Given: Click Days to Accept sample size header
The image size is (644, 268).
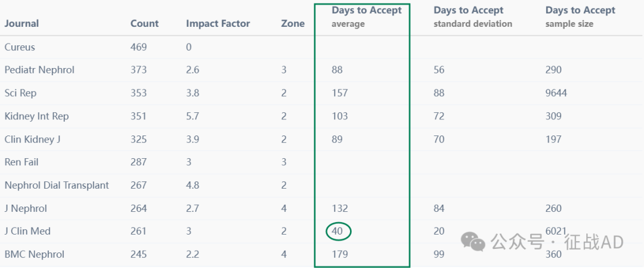Looking at the screenshot, I should 580,17.
